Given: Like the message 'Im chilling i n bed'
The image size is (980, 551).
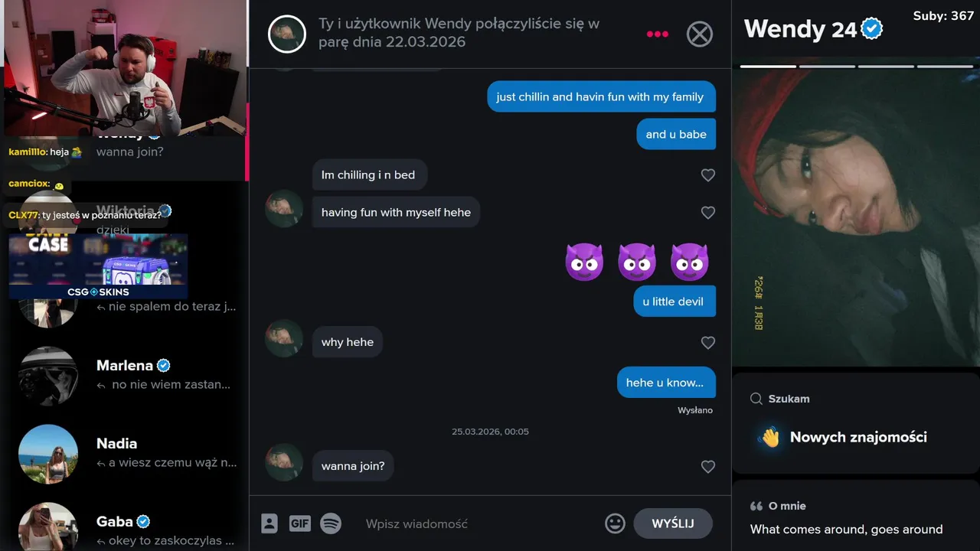Looking at the screenshot, I should click(x=708, y=175).
